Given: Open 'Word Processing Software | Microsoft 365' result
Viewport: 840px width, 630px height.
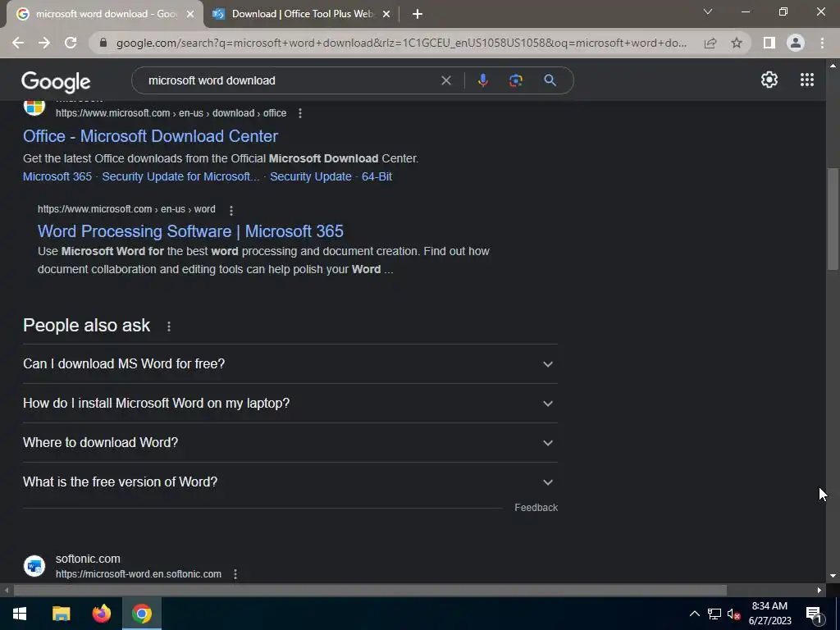Looking at the screenshot, I should pyautogui.click(x=190, y=231).
